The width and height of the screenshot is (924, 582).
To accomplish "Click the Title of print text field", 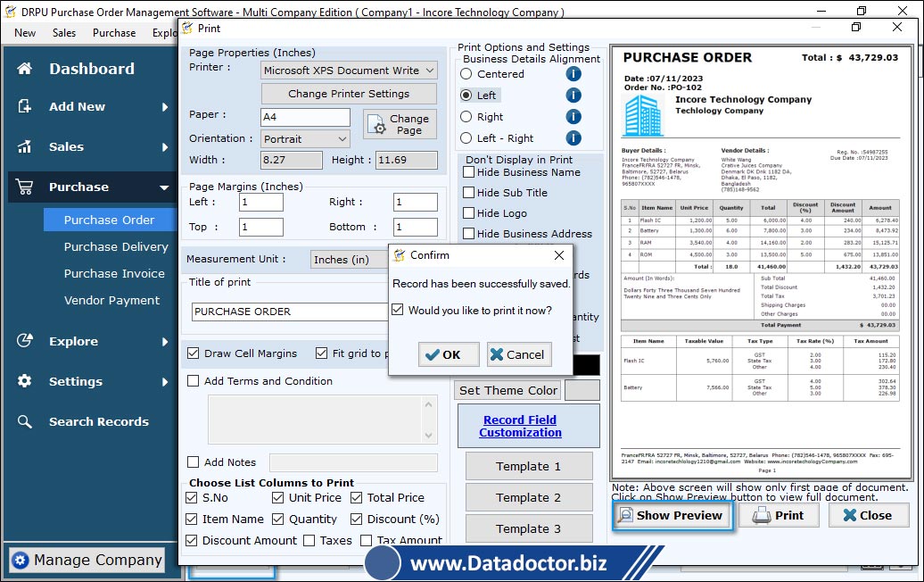I will click(x=290, y=312).
